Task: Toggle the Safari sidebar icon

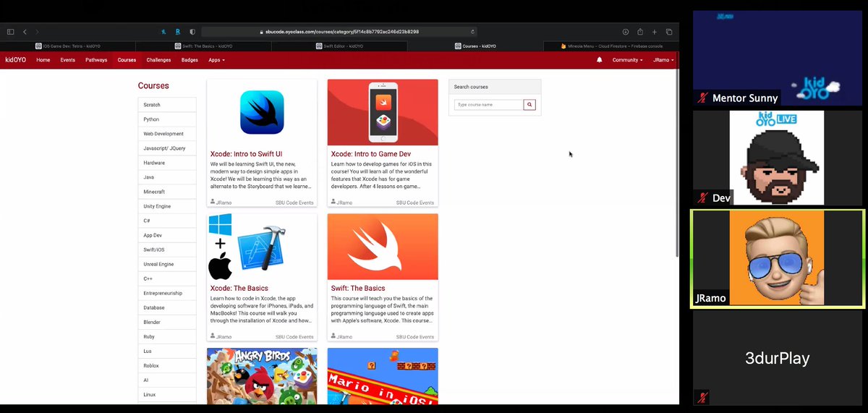Action: [x=10, y=32]
